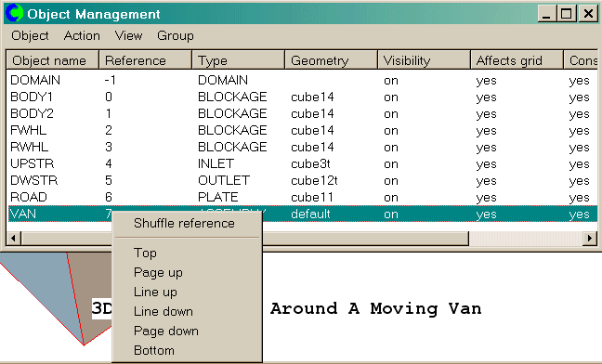Open the Group menu
This screenshot has height=364, width=602.
[x=176, y=35]
